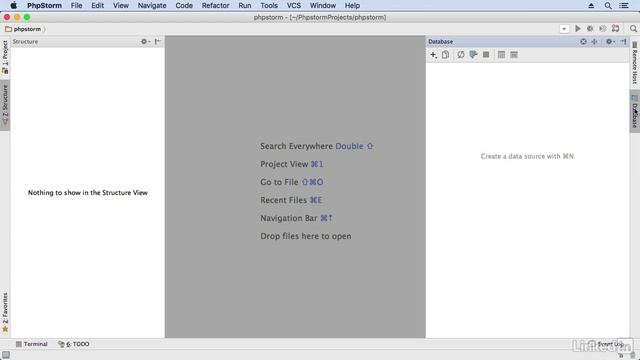This screenshot has height=360, width=640.
Task: Open the PhpStorm application menu
Action: 44,5
